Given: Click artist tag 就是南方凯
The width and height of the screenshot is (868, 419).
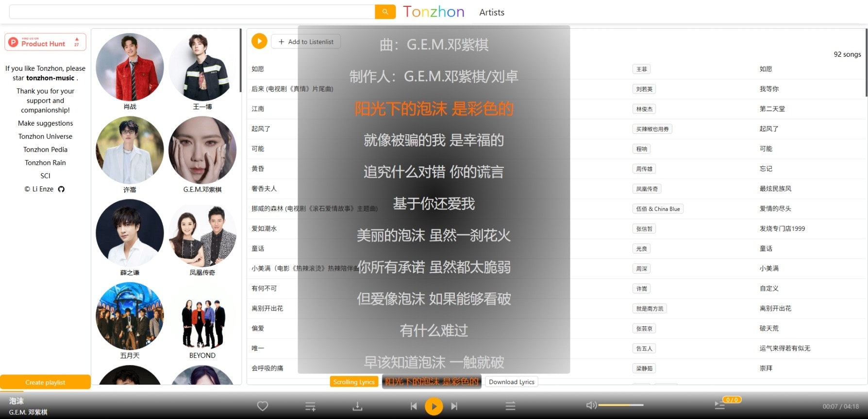Looking at the screenshot, I should pyautogui.click(x=650, y=308).
